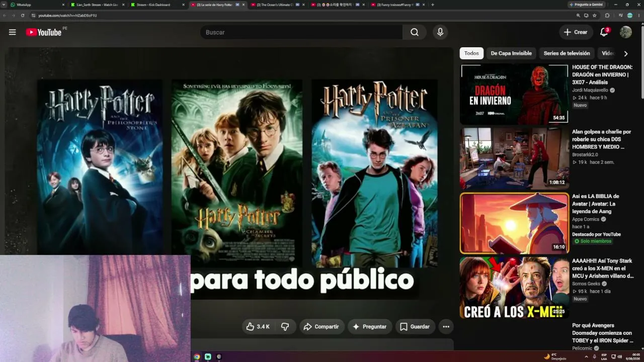Viewport: 644px width, 362px height.
Task: Open 'Por qué Avengers Doomsday' video title
Action: click(602, 333)
